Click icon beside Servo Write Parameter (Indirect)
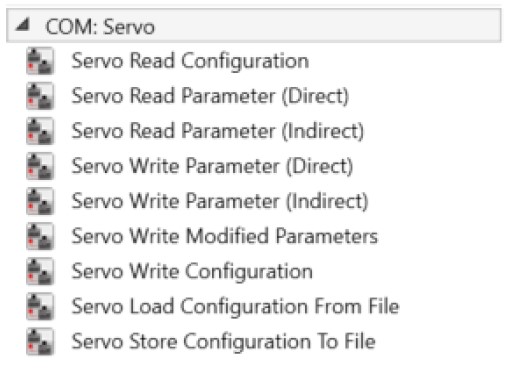 [x=40, y=201]
